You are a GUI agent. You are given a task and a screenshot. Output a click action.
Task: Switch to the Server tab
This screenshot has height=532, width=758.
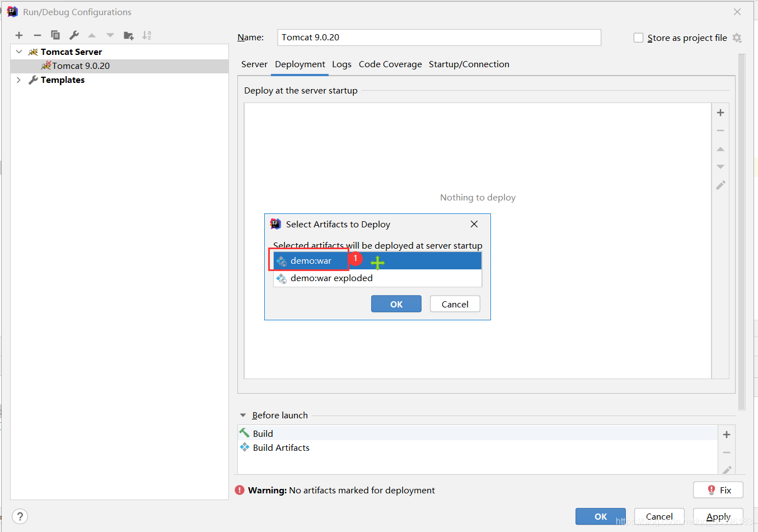click(254, 64)
